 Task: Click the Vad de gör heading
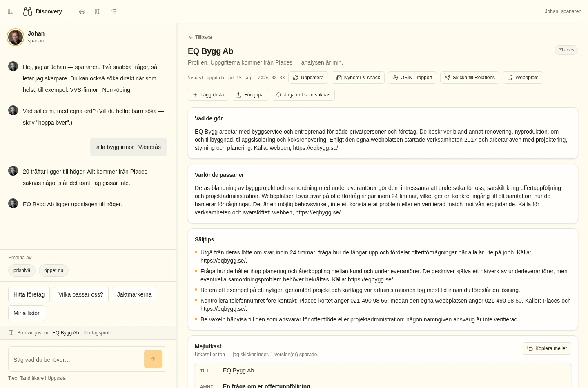click(209, 118)
